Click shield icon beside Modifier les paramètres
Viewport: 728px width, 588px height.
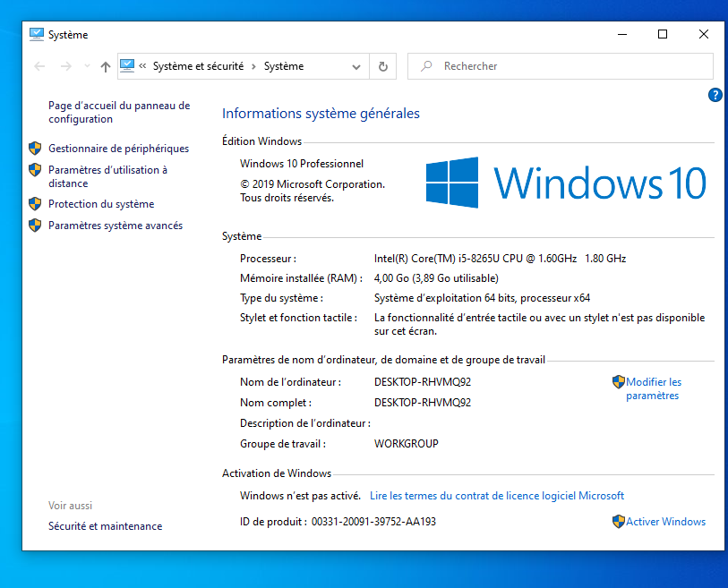(x=619, y=382)
